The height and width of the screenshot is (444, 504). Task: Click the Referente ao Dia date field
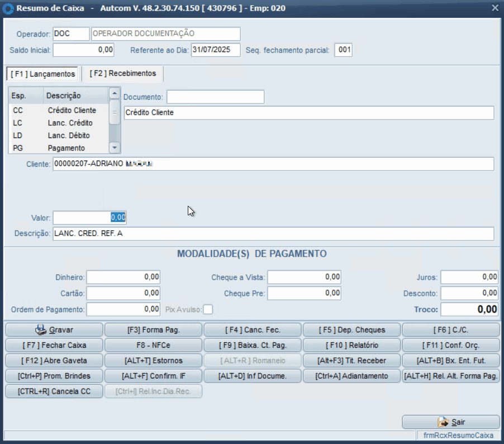216,50
